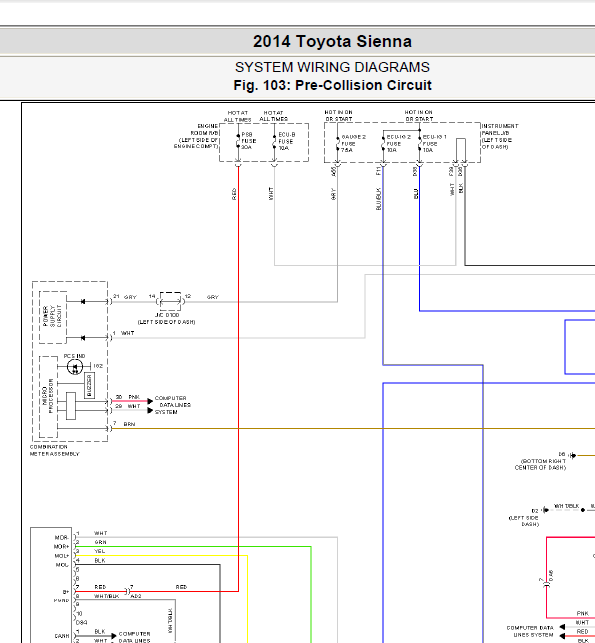Click the PCS IND indicator symbol
Viewport: 595px width, 643px height.
click(75, 367)
